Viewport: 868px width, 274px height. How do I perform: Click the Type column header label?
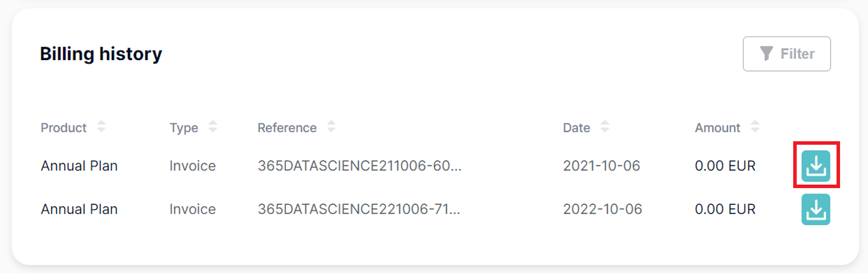pyautogui.click(x=184, y=127)
